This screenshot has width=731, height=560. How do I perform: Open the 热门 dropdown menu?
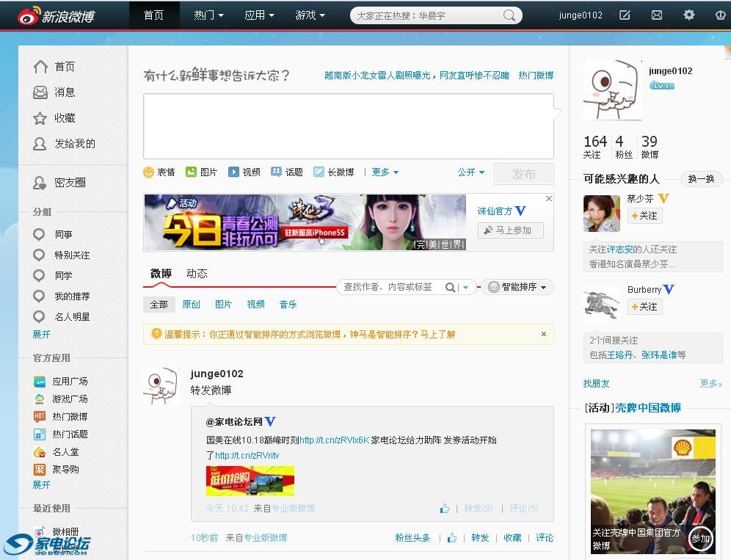tap(208, 15)
